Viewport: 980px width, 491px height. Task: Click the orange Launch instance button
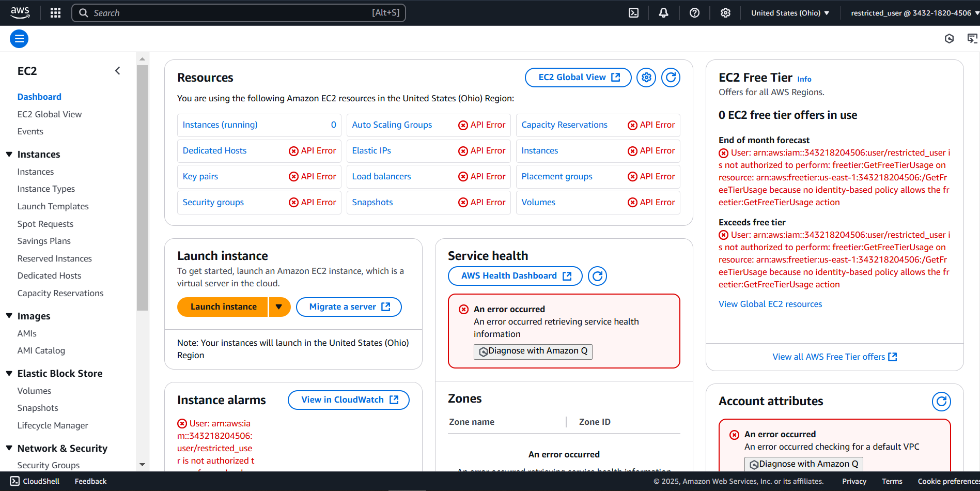point(223,307)
